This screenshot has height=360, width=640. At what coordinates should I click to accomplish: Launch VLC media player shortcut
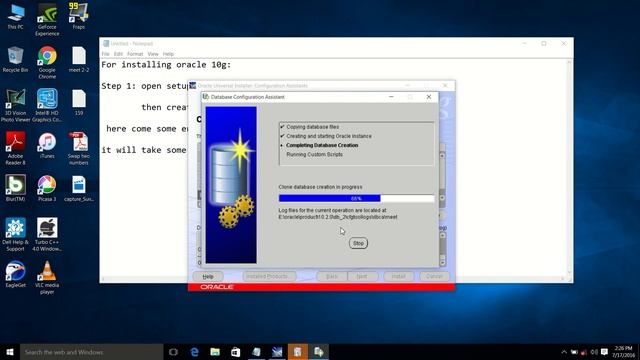click(x=47, y=278)
